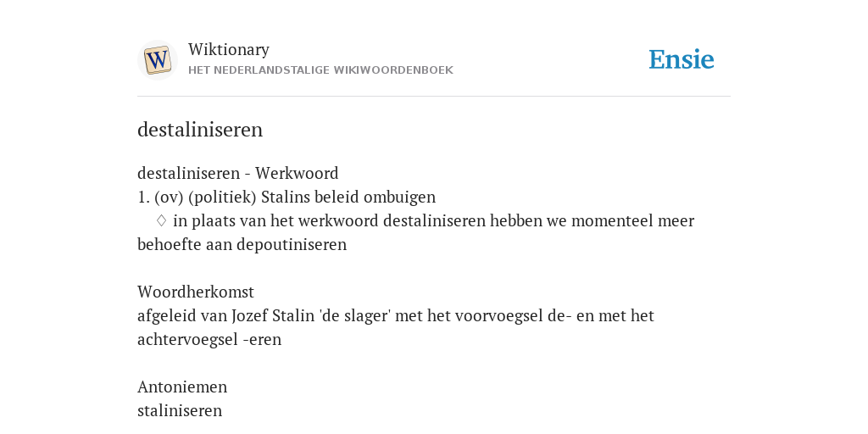Open the Ensie logo link

(x=682, y=59)
